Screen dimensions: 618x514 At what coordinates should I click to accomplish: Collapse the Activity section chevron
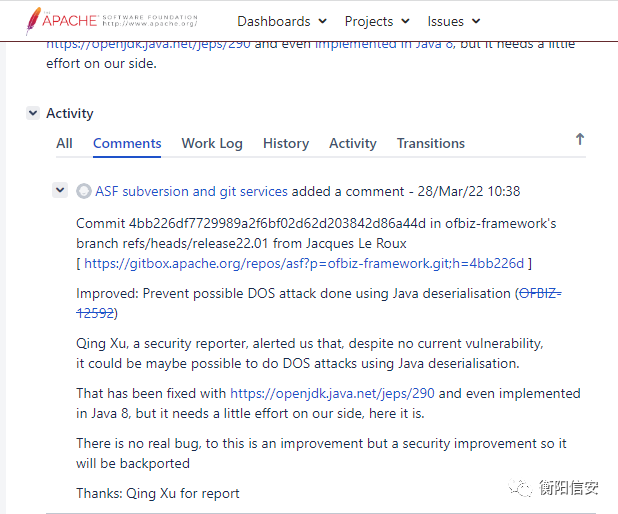33,113
